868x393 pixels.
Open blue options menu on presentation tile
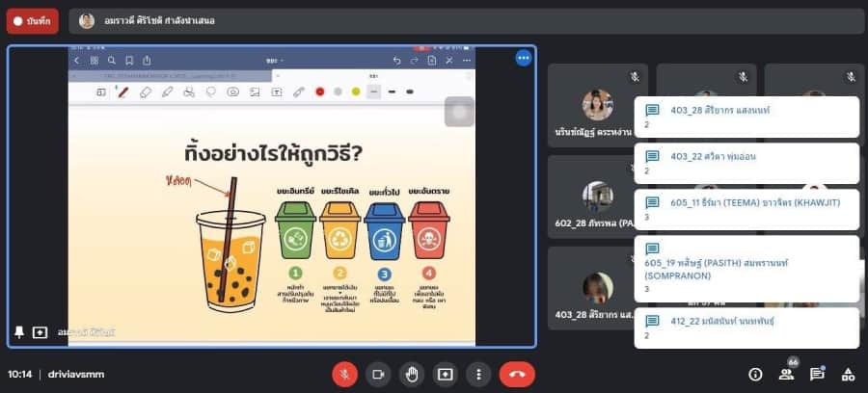tap(523, 58)
